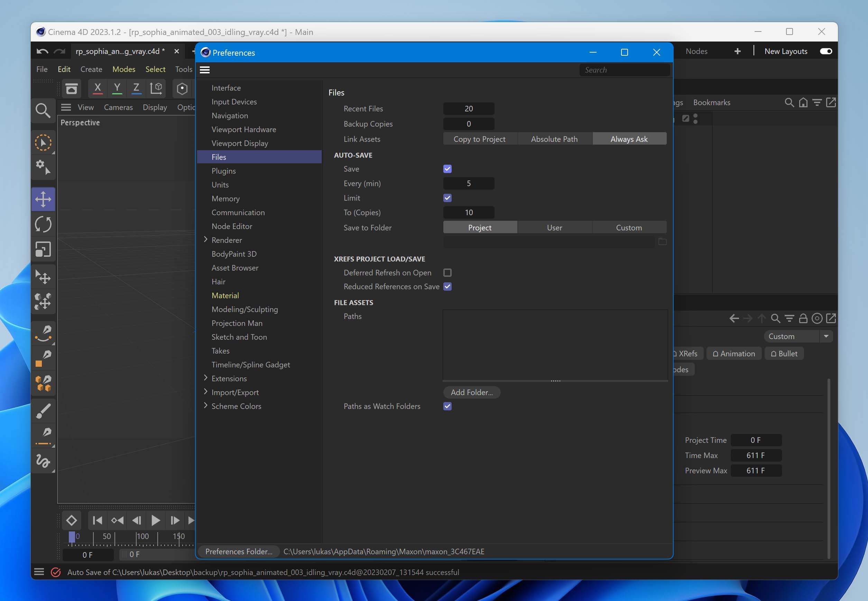868x601 pixels.
Task: Click the record keyframe diamond icon
Action: (72, 520)
